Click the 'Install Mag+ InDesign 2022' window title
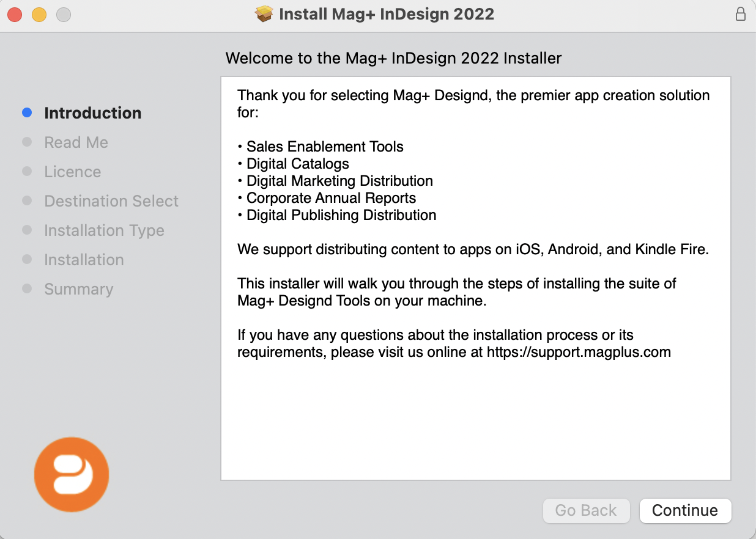The width and height of the screenshot is (756, 539). click(x=387, y=14)
